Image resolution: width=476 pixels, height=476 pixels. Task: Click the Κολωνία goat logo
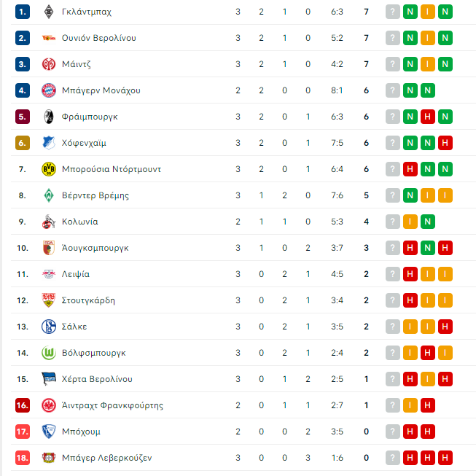[x=49, y=222]
